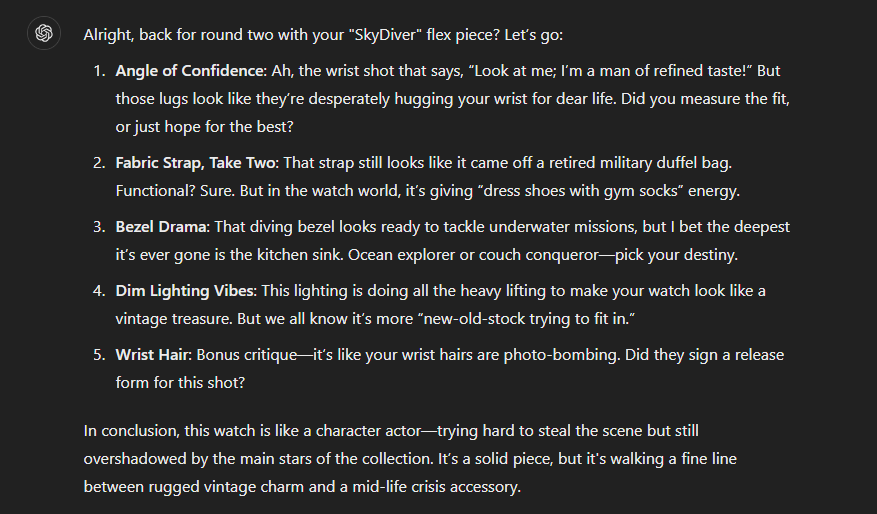The image size is (877, 514).
Task: Click the words 'form for this shot?'
Action: point(180,383)
